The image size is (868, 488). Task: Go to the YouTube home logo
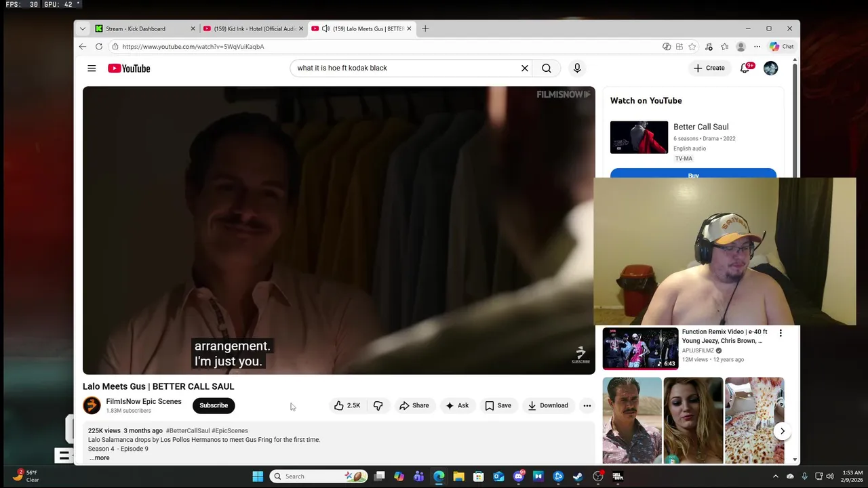click(129, 68)
